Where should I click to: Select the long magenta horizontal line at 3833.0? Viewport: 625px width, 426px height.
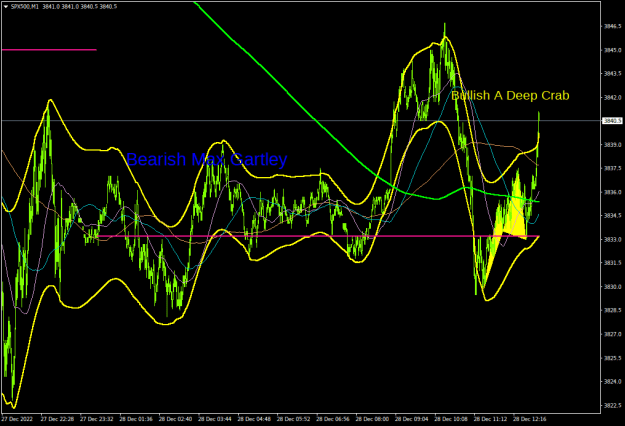pyautogui.click(x=318, y=236)
